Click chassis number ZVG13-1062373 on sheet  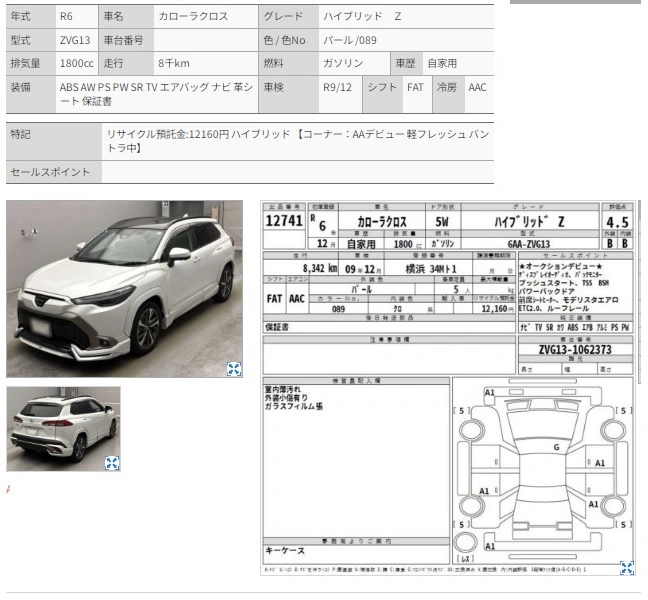point(575,350)
